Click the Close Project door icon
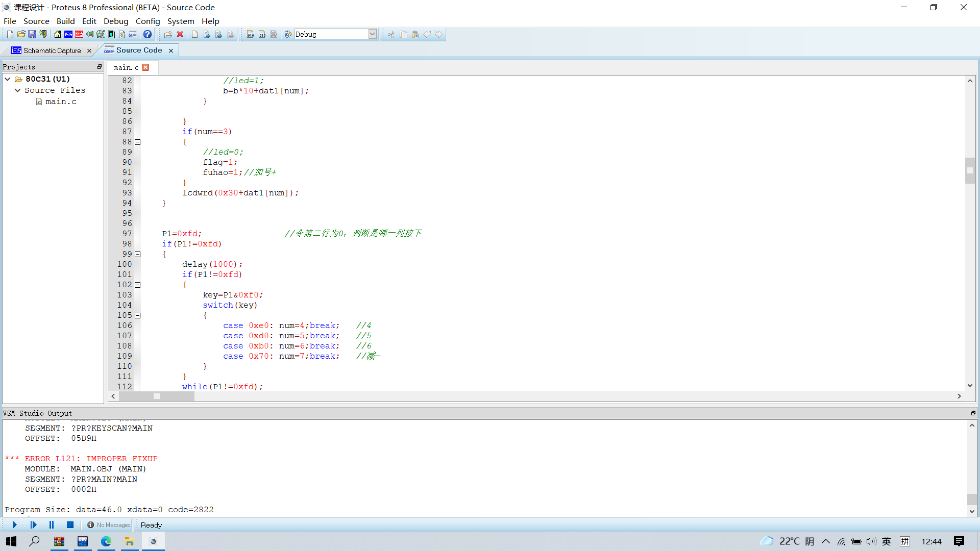 click(x=43, y=34)
